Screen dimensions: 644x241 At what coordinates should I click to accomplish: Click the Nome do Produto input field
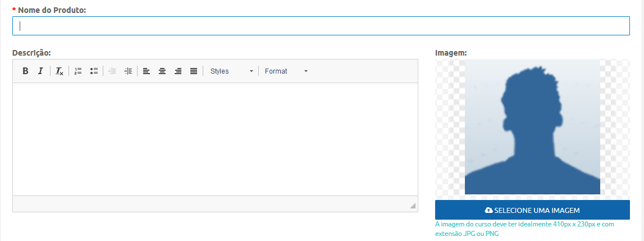(321, 26)
